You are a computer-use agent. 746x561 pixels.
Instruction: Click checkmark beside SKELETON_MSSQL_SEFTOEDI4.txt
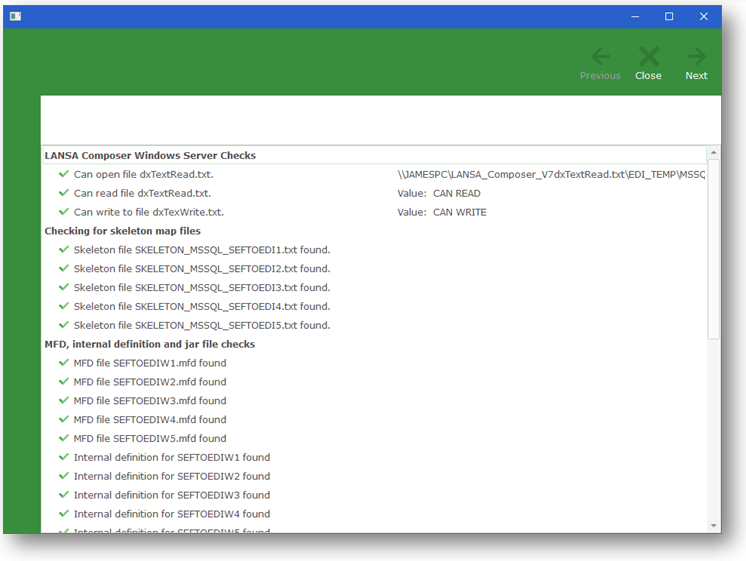coord(64,306)
